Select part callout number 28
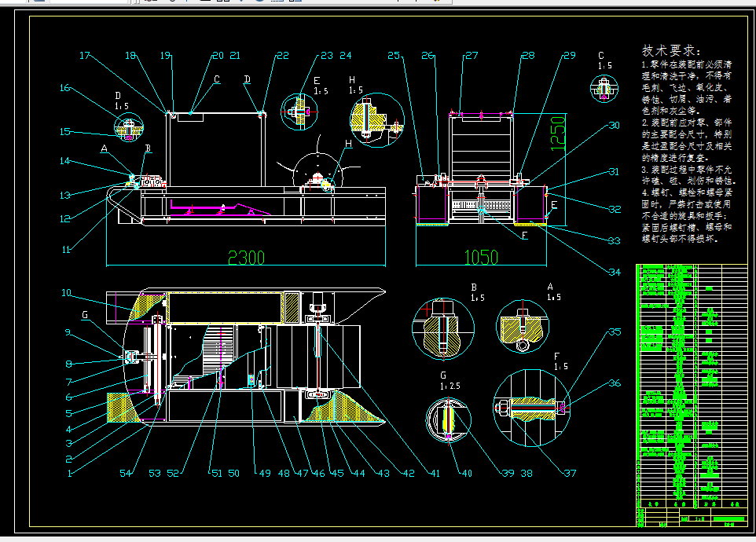This screenshot has height=542, width=756. 528,56
